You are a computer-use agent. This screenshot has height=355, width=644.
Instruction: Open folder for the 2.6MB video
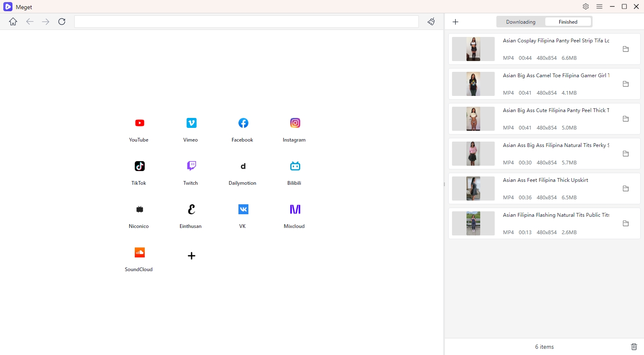(626, 223)
